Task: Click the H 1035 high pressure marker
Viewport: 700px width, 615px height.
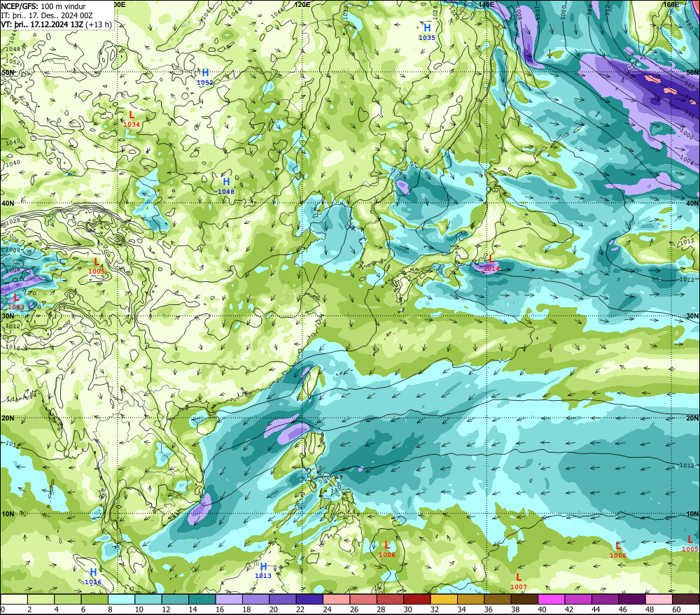Action: coord(427,31)
